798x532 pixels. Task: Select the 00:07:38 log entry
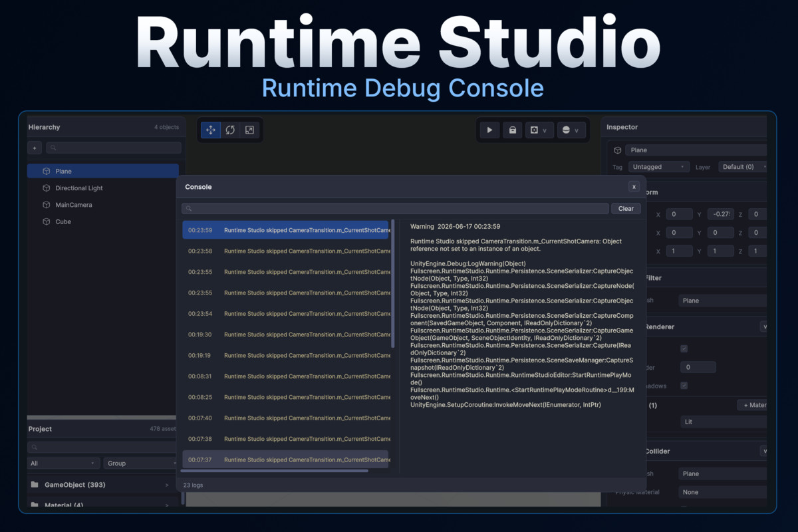click(285, 439)
